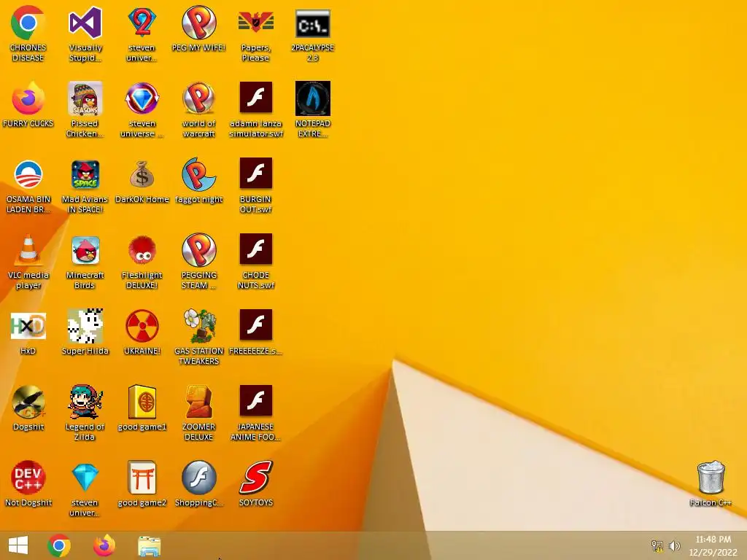Select the Papers, Please desktop icon
Viewport: 747px width, 560px height.
point(256,23)
